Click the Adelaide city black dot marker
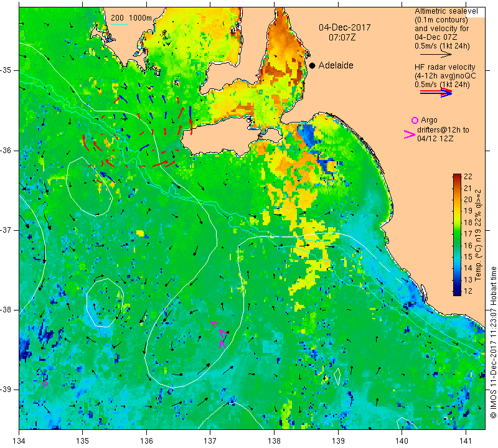 (x=312, y=65)
